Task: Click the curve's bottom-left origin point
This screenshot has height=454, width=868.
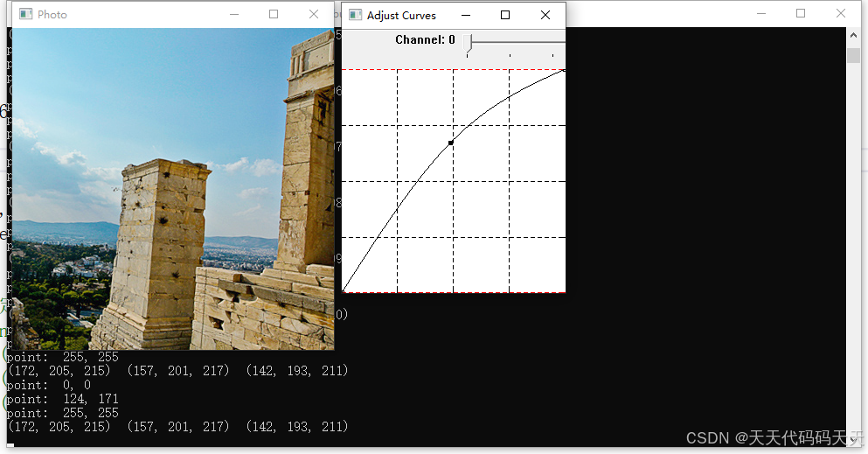Action: [343, 291]
